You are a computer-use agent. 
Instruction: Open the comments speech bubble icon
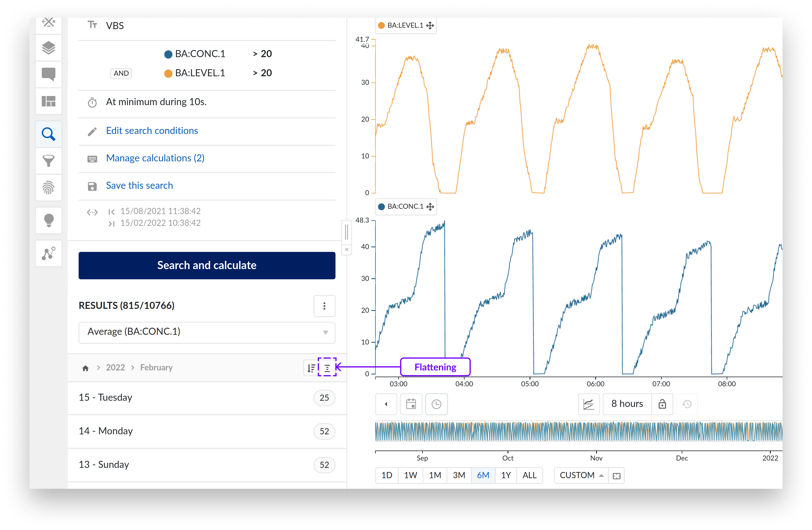click(x=49, y=74)
